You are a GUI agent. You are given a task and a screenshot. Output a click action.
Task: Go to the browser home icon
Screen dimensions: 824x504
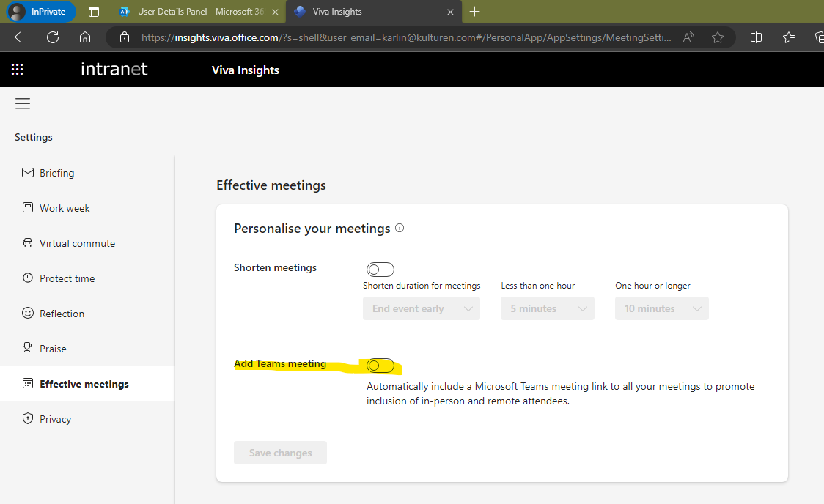85,37
